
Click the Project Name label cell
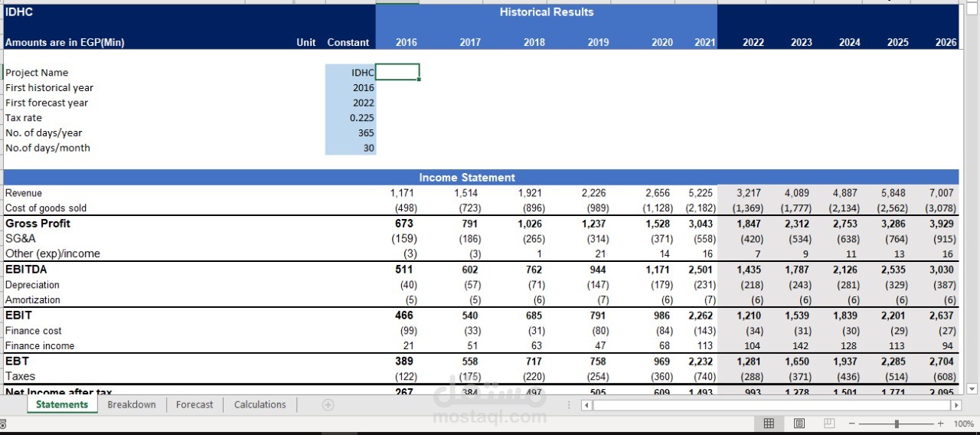point(37,72)
